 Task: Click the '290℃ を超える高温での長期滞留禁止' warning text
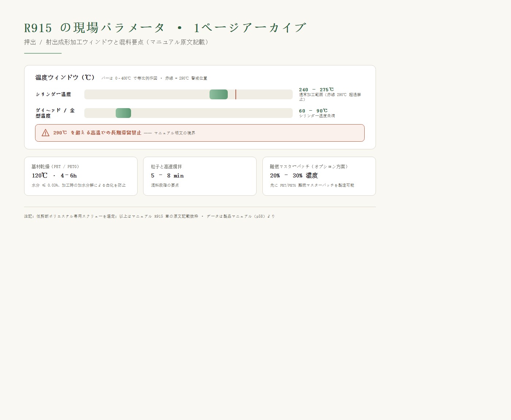click(97, 133)
